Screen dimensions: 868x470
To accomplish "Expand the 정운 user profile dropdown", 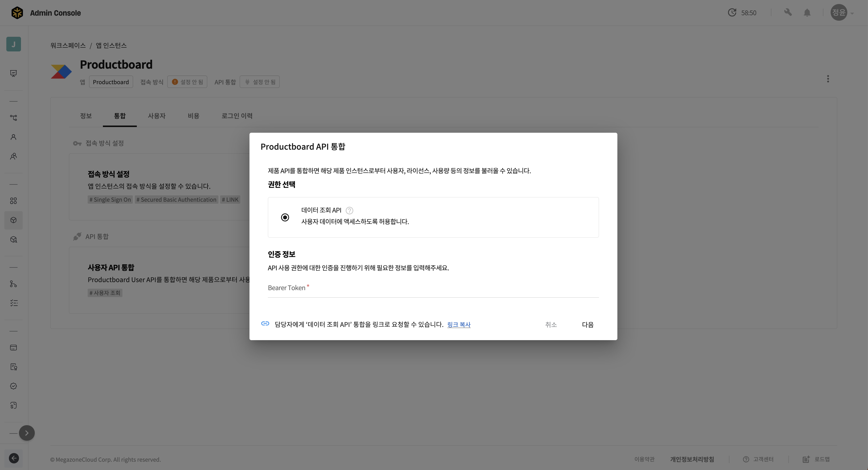I will 842,13.
